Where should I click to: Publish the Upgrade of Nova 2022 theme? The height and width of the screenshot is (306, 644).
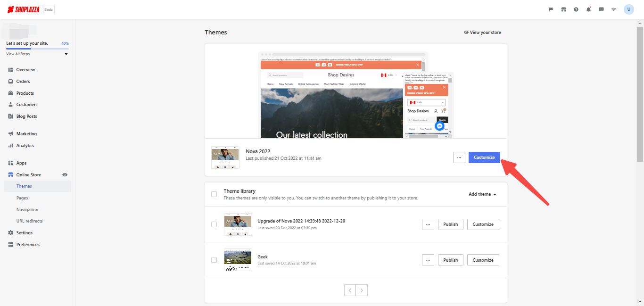pos(451,224)
